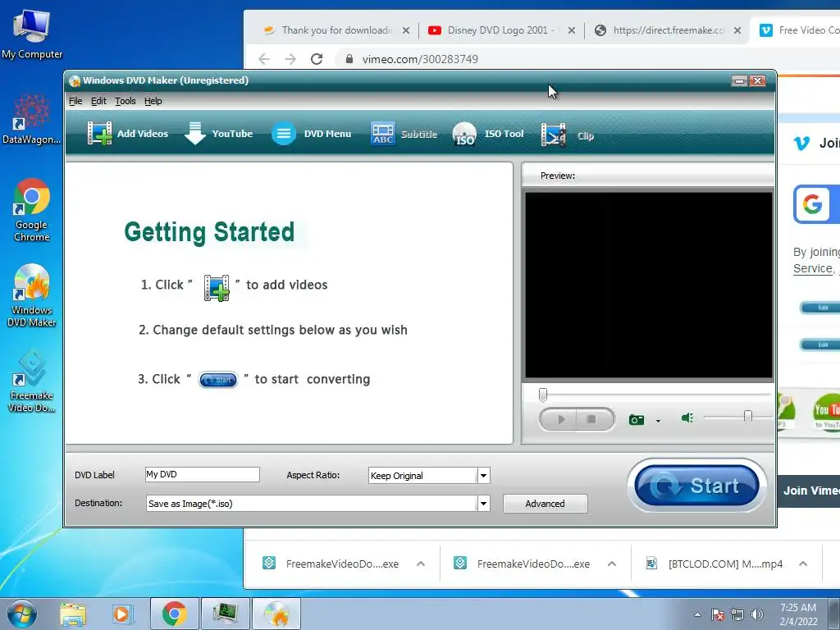Open Freemake Video Downloader desktop shortcut
Screen dimensions: 840x630
[x=32, y=381]
